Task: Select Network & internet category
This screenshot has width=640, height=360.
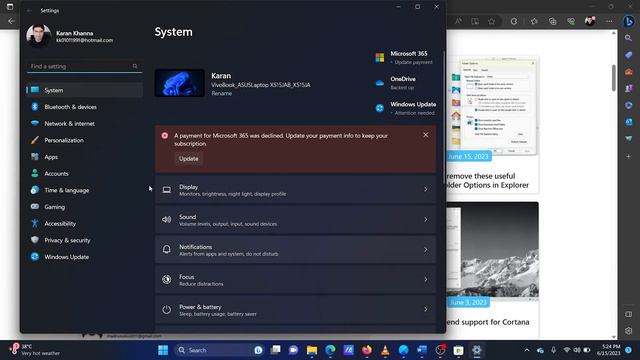Action: click(84, 124)
